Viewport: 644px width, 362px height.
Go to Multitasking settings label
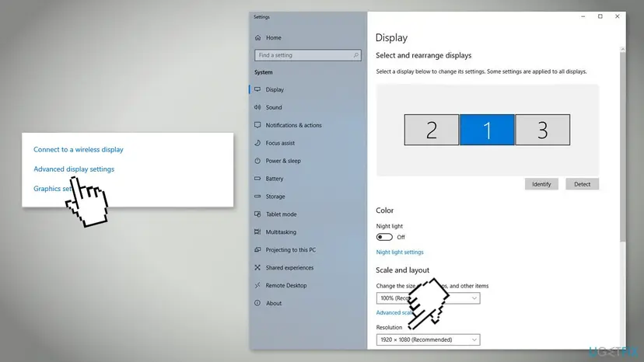281,232
